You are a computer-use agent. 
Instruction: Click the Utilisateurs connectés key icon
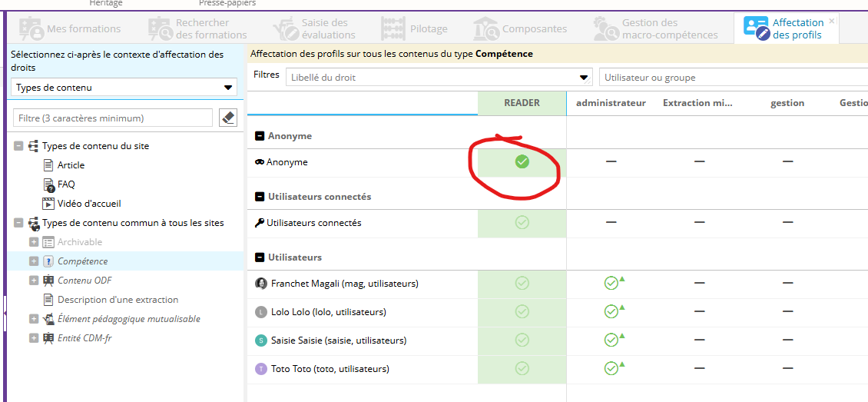click(260, 223)
